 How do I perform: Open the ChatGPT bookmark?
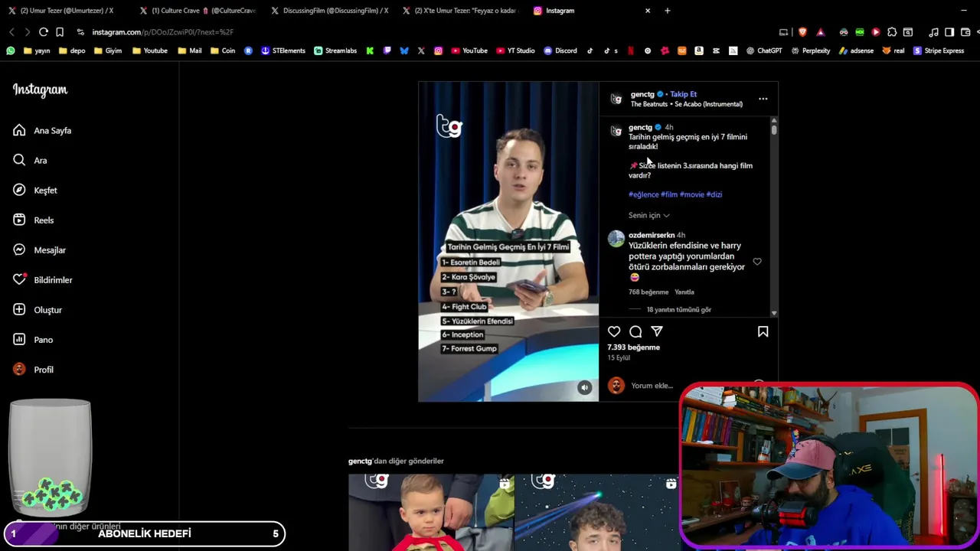point(764,51)
